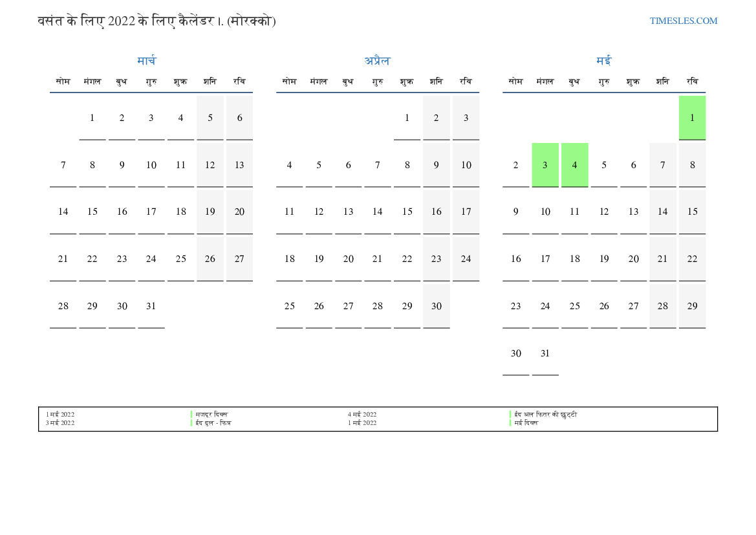Select date 16 in अप्रैल
The width and height of the screenshot is (756, 535).
pyautogui.click(x=437, y=212)
